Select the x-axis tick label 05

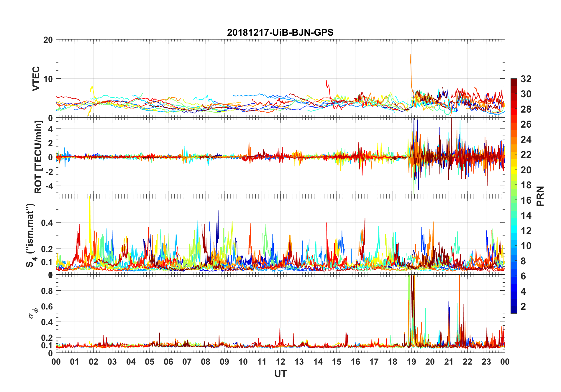(x=150, y=362)
